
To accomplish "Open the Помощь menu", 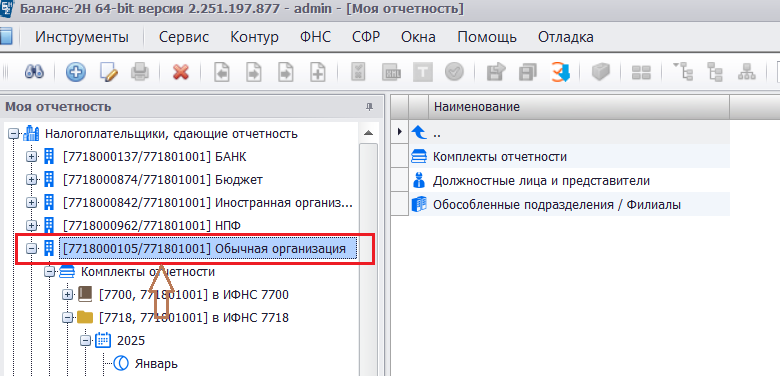I will pyautogui.click(x=487, y=37).
